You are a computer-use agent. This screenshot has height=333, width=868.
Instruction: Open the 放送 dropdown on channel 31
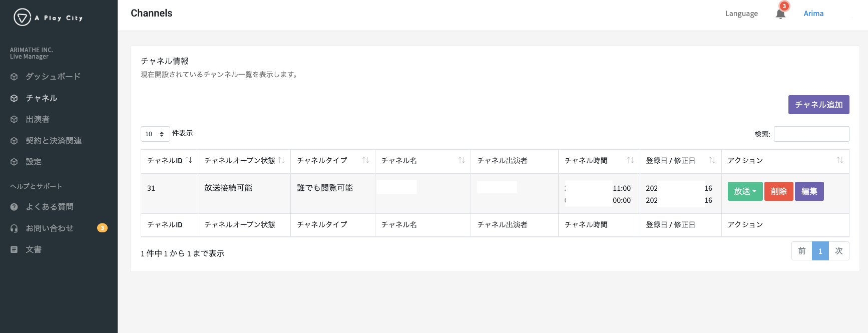[x=745, y=191]
